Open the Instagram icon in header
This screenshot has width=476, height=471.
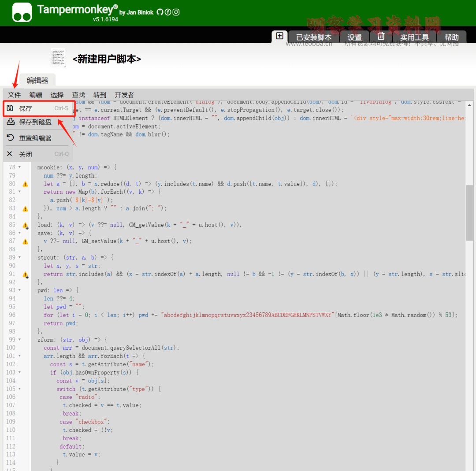pyautogui.click(x=176, y=12)
